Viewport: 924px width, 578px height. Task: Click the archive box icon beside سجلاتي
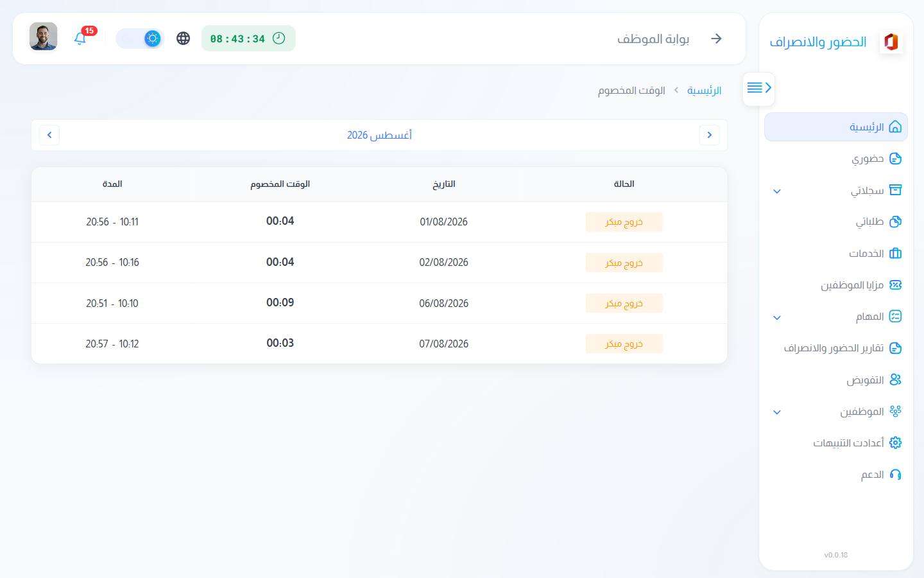point(895,190)
